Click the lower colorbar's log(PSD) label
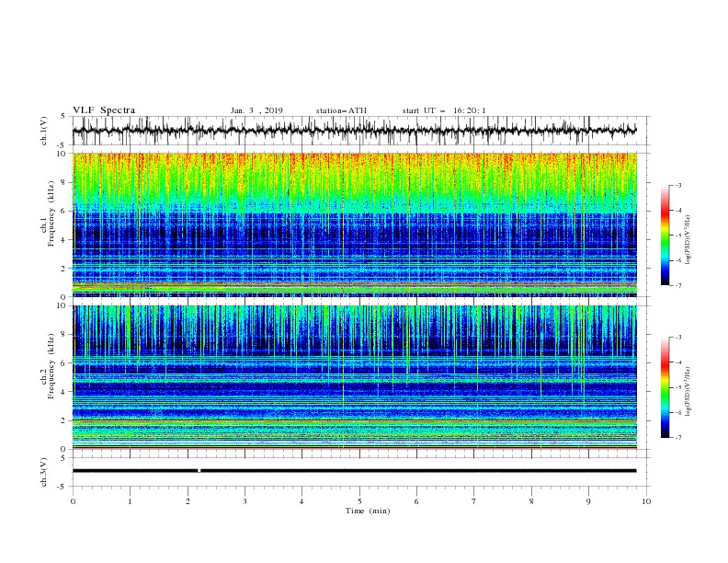728x563 pixels. [x=688, y=392]
